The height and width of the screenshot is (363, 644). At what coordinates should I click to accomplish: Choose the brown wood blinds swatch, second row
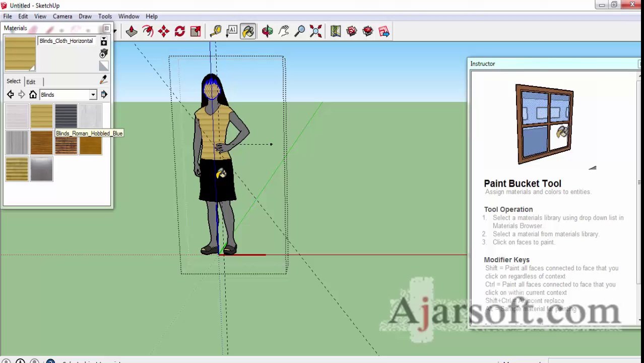tap(41, 143)
